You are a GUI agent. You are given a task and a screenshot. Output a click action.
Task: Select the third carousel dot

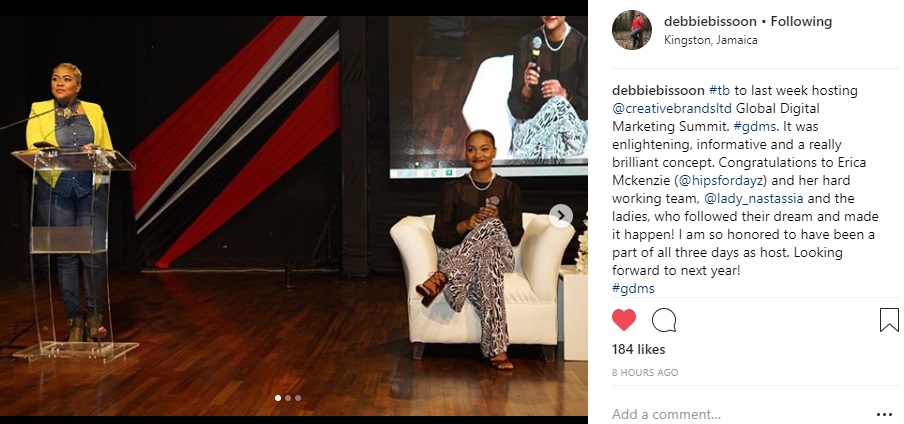297,397
